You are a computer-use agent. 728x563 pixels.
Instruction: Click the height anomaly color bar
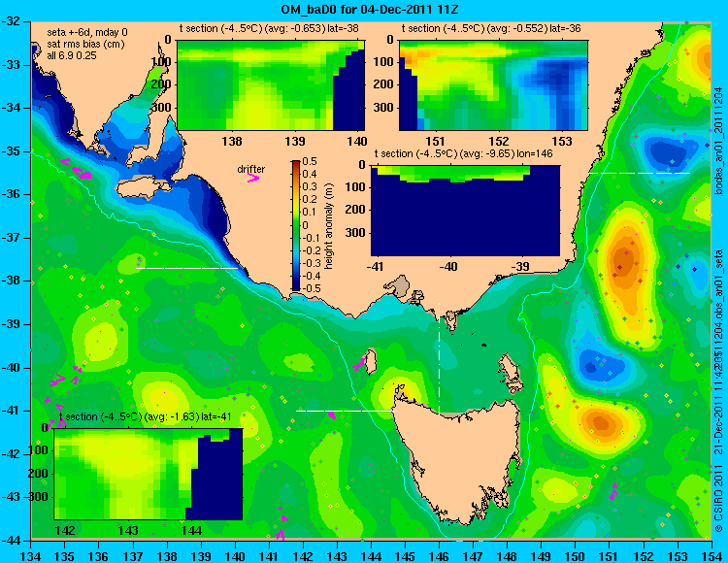click(x=296, y=225)
